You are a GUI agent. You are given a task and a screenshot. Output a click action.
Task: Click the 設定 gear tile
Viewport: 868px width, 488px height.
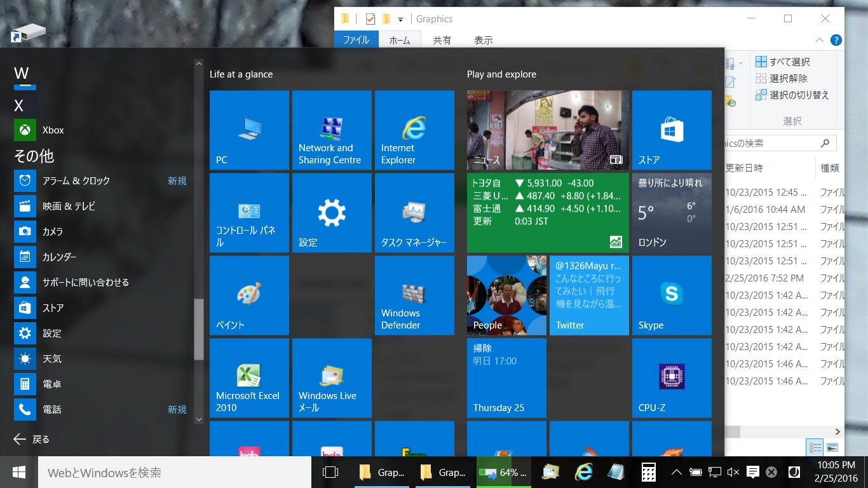[332, 213]
